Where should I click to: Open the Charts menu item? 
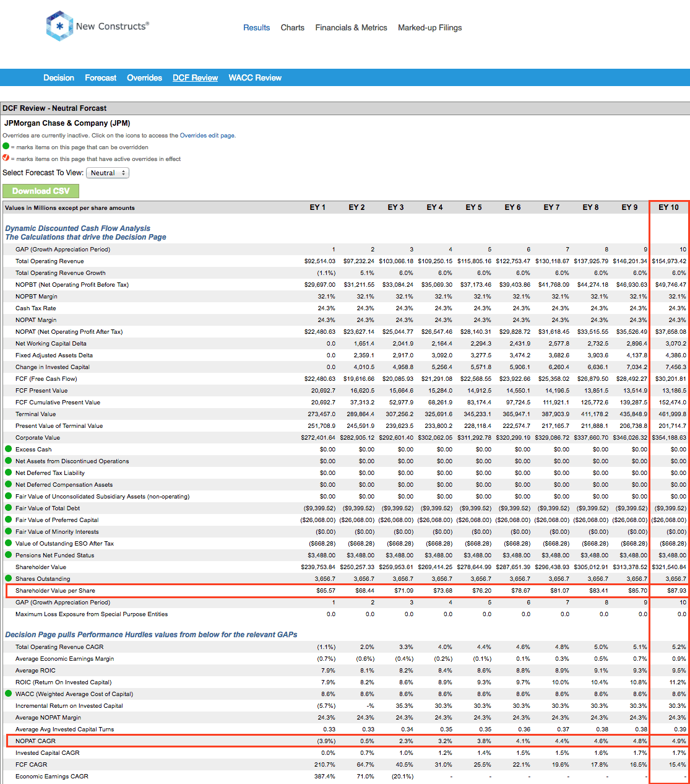pos(293,27)
